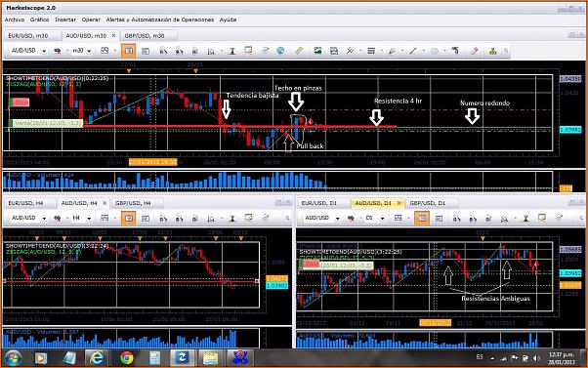Viewport: 588px width, 368px height.
Task: Expand horizontal lines tool dropdown arrow
Action: [381, 51]
